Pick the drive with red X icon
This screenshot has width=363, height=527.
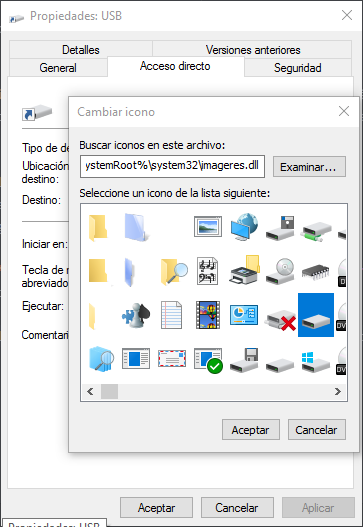pos(281,320)
